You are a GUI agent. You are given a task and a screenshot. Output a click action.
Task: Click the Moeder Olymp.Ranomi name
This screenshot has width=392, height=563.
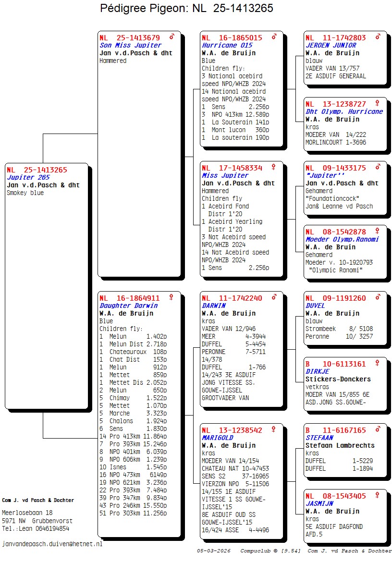coord(342,239)
